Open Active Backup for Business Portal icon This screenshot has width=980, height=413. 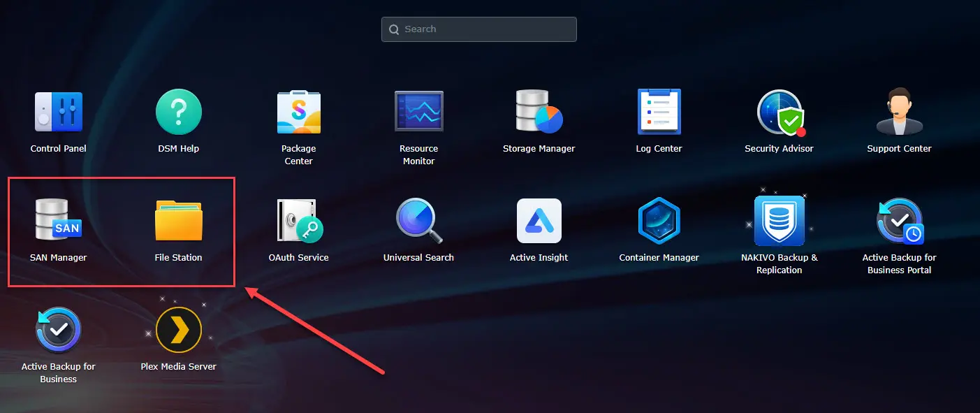pyautogui.click(x=900, y=221)
